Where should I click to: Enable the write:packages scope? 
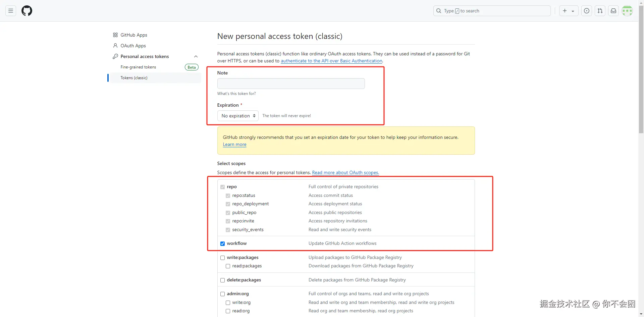222,258
